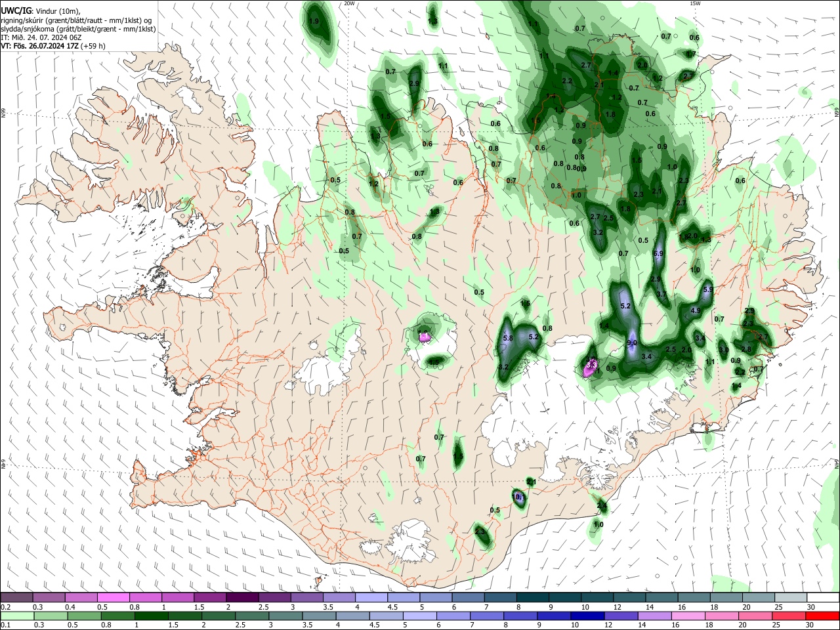Click the pale green 0.1 swatch in lower legend row
The height and width of the screenshot is (630, 840).
pyautogui.click(x=17, y=616)
